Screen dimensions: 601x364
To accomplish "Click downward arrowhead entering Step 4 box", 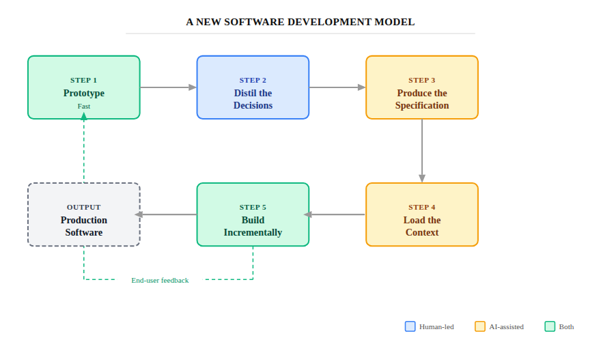I will [421, 178].
